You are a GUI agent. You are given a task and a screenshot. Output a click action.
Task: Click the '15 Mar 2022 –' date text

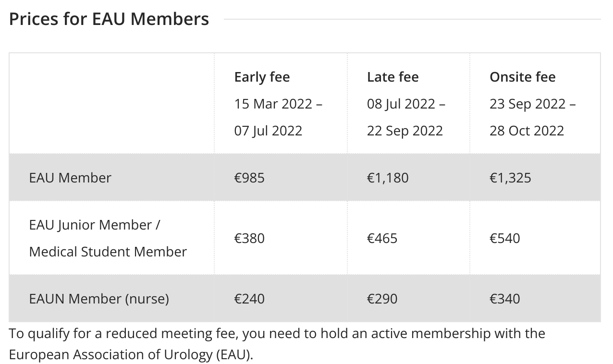point(278,104)
